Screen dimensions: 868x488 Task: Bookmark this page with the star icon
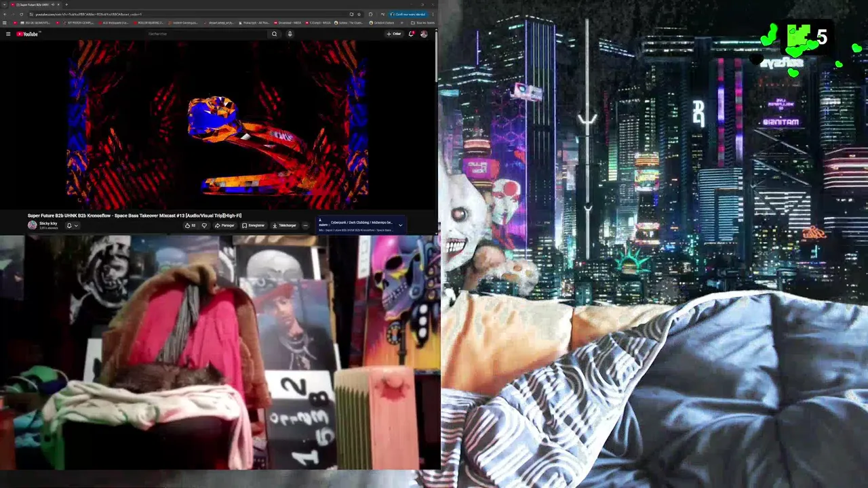pos(359,14)
